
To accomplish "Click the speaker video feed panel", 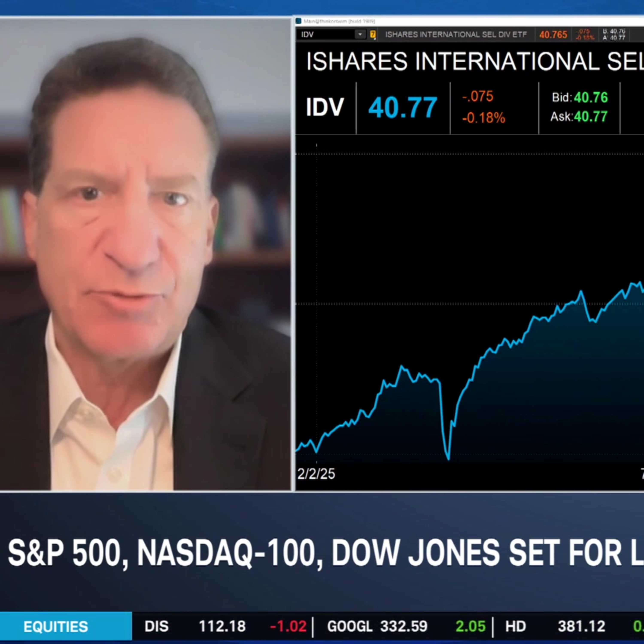I will pyautogui.click(x=145, y=253).
